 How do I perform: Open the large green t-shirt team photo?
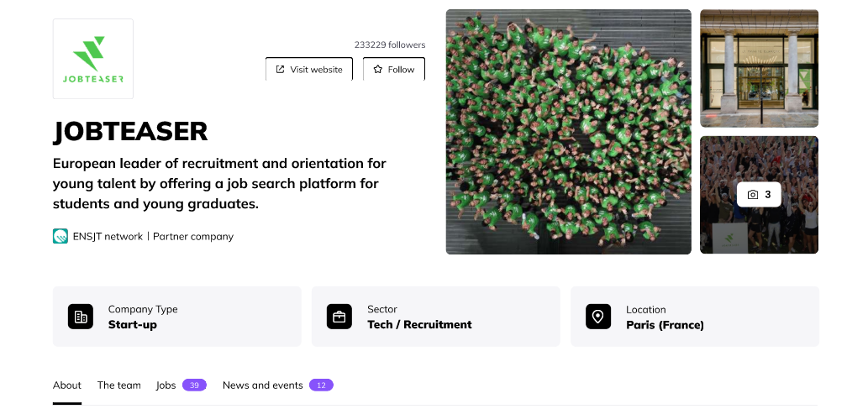click(x=569, y=132)
